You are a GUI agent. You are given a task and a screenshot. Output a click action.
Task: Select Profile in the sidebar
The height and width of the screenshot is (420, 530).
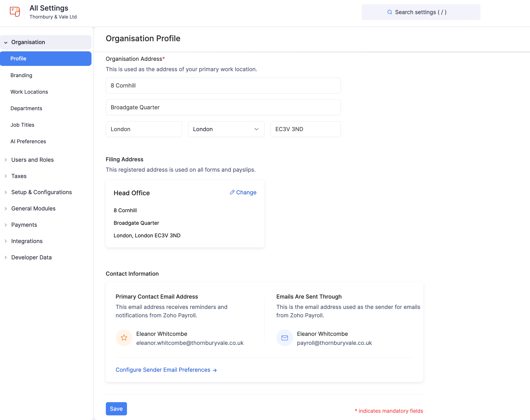point(46,58)
